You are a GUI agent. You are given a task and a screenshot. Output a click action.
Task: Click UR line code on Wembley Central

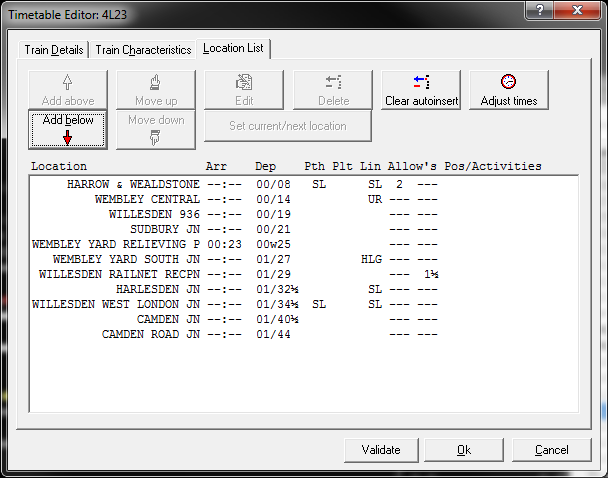[x=375, y=199]
